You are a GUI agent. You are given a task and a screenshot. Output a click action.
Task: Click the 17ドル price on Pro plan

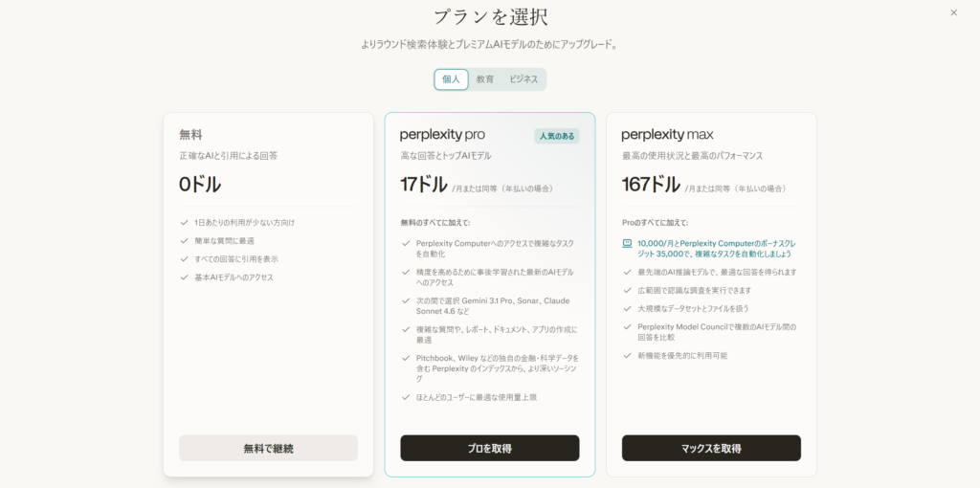[x=424, y=185]
